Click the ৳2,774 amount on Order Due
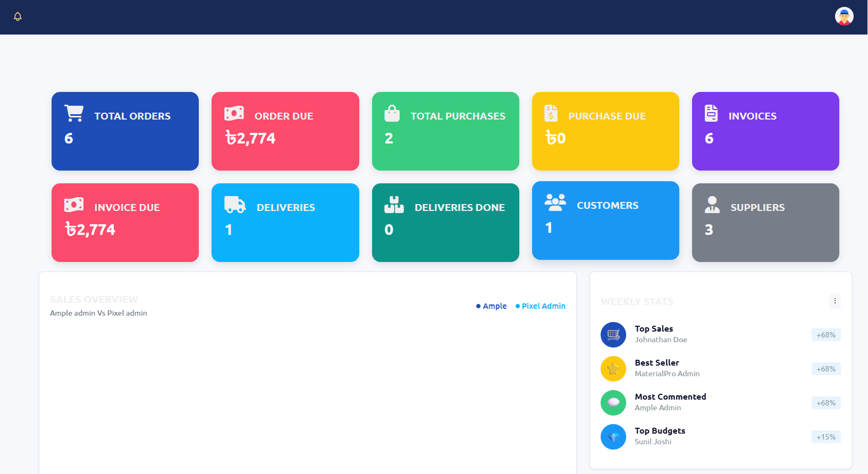Viewport: 868px width, 474px height. pos(250,138)
